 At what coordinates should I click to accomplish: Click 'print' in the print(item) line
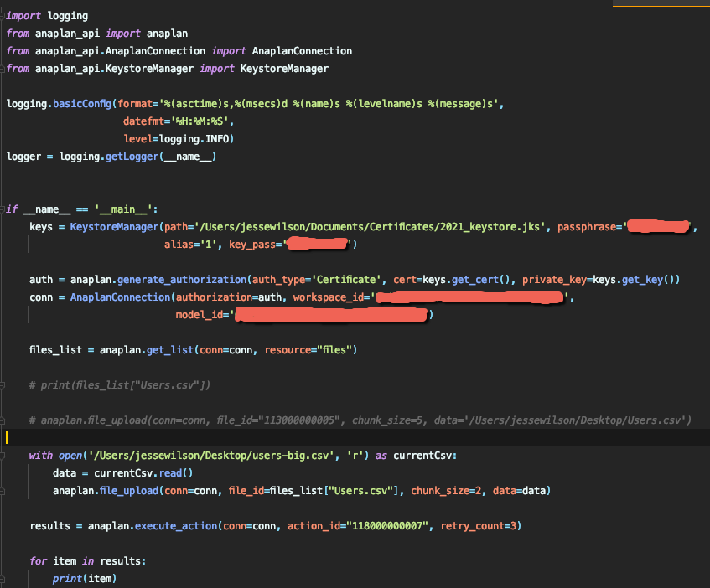click(x=67, y=579)
